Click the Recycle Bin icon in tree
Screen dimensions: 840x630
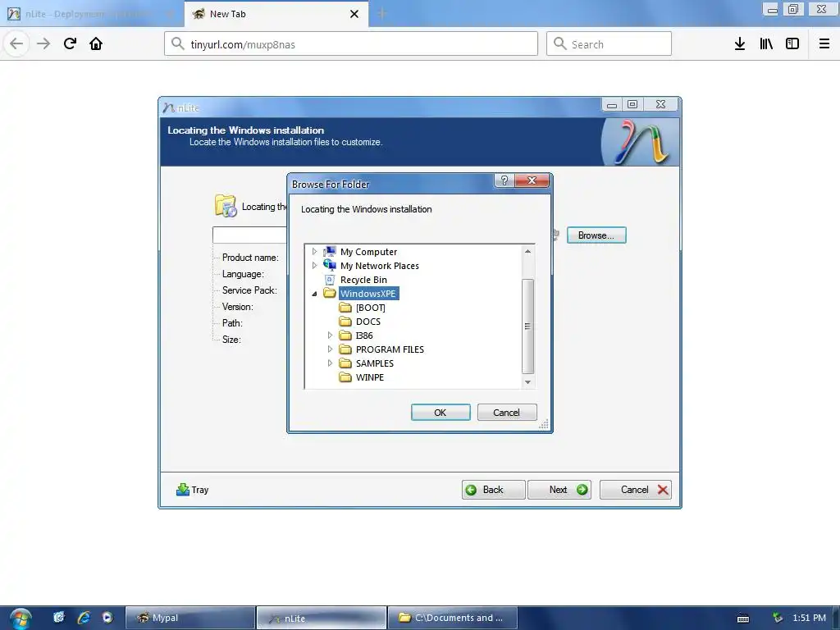point(330,279)
